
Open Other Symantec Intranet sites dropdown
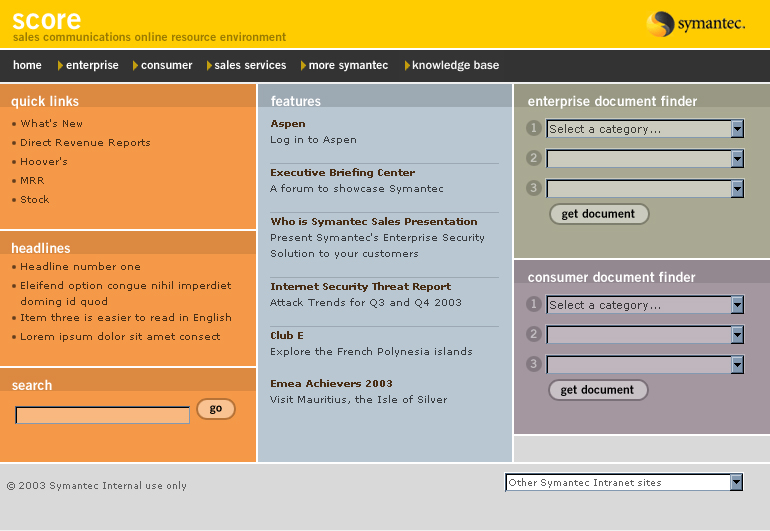pos(624,482)
